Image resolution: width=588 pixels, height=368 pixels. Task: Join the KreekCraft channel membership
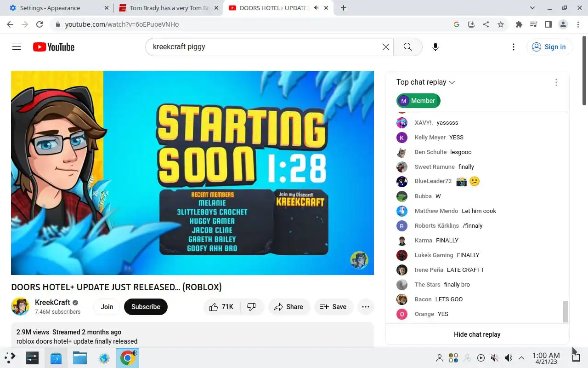107,307
